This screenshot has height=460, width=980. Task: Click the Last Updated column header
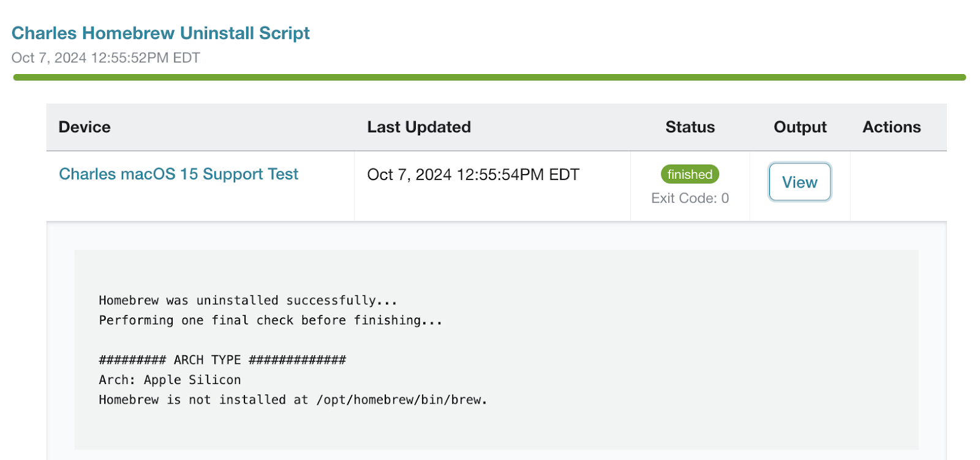coord(419,127)
